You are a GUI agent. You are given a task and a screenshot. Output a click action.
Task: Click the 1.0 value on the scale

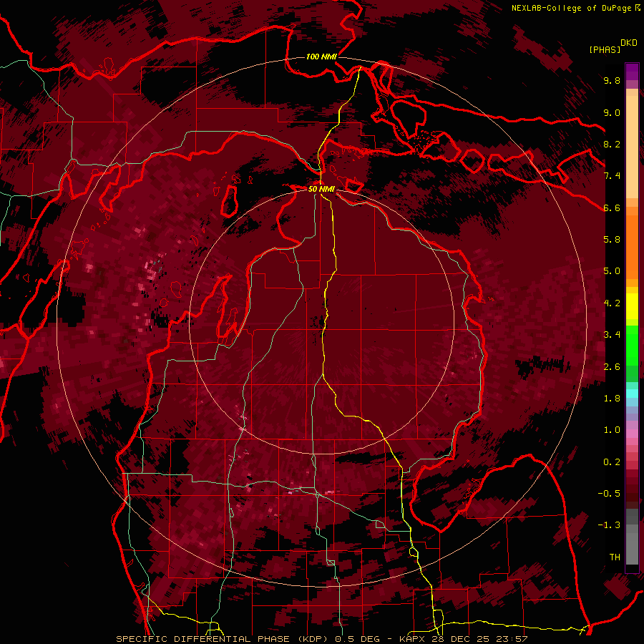[x=612, y=430]
